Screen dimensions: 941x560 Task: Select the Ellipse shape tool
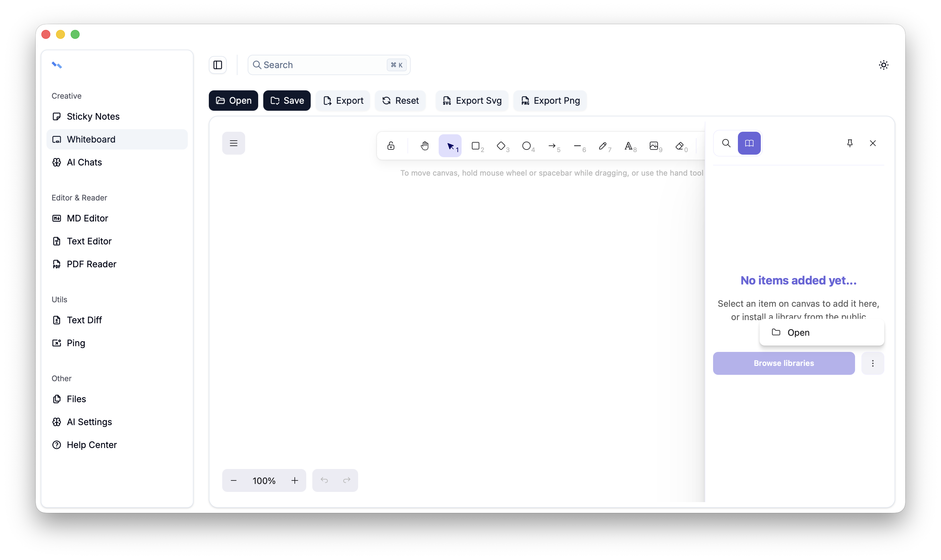pyautogui.click(x=527, y=146)
